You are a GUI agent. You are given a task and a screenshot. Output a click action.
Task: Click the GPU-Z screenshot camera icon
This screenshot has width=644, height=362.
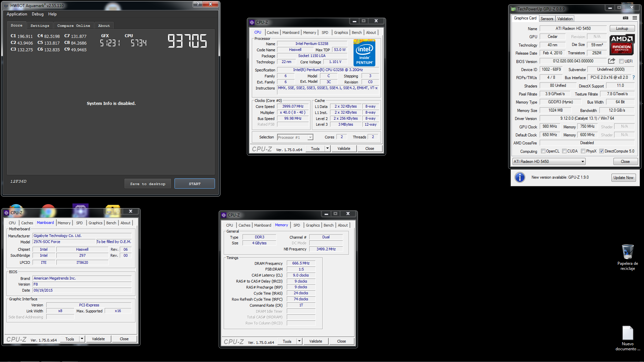626,18
